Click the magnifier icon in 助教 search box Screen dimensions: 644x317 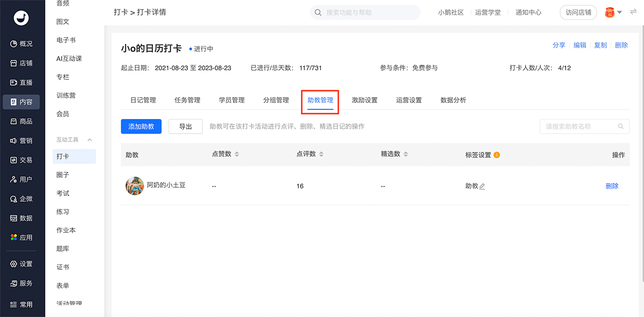tap(620, 127)
